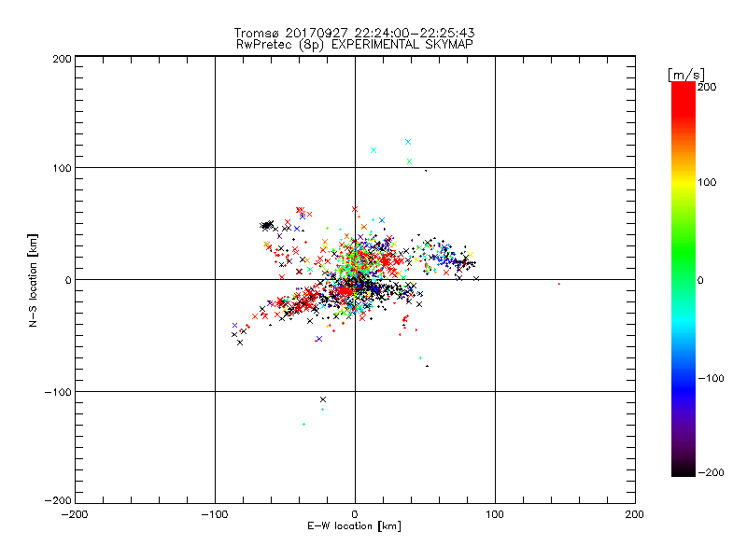Viewport: 747px width, 560px height.
Task: Click the 'N-S location [km]' axis label
Action: coord(33,280)
